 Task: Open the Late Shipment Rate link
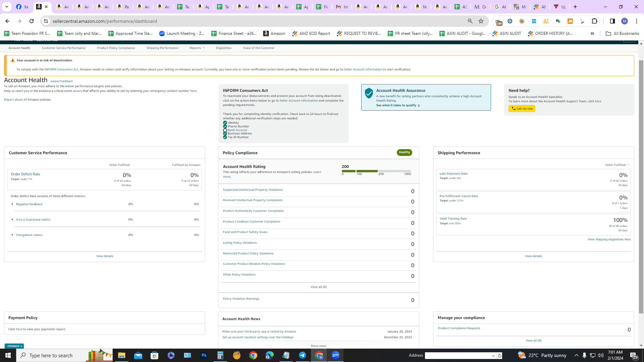[453, 174]
